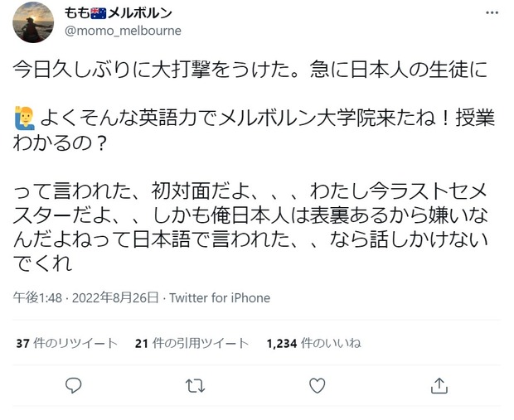Click the raising hand emoji in tweet
514x420 pixels.
23,118
